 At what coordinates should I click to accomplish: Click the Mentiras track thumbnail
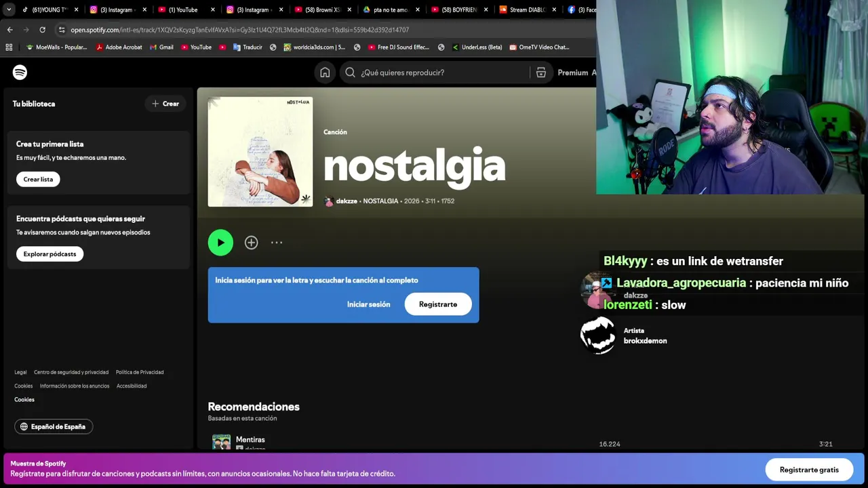click(x=221, y=442)
